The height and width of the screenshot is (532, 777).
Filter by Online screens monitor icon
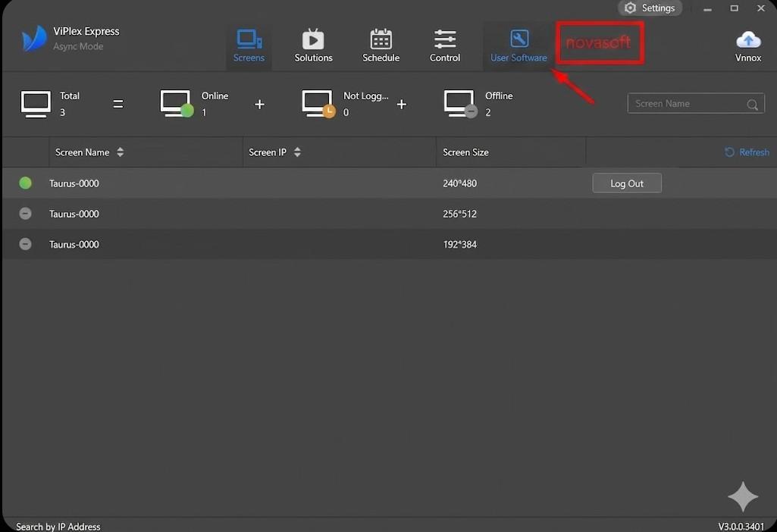point(177,104)
